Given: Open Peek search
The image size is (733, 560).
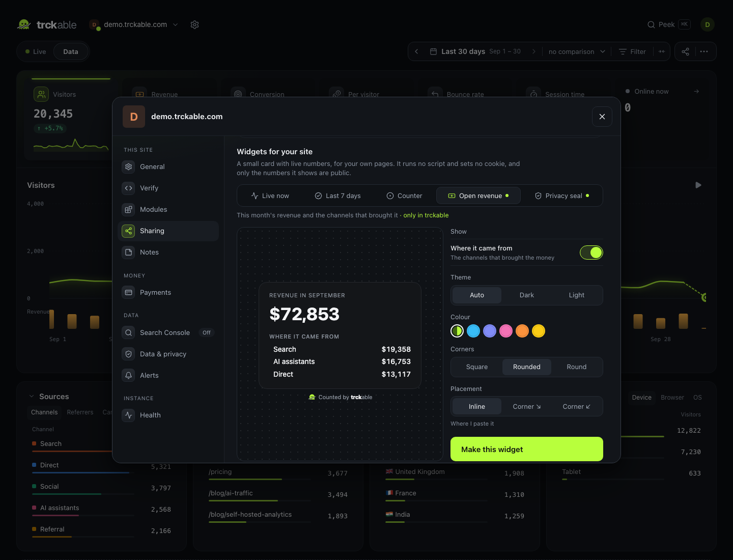Looking at the screenshot, I should pos(669,24).
